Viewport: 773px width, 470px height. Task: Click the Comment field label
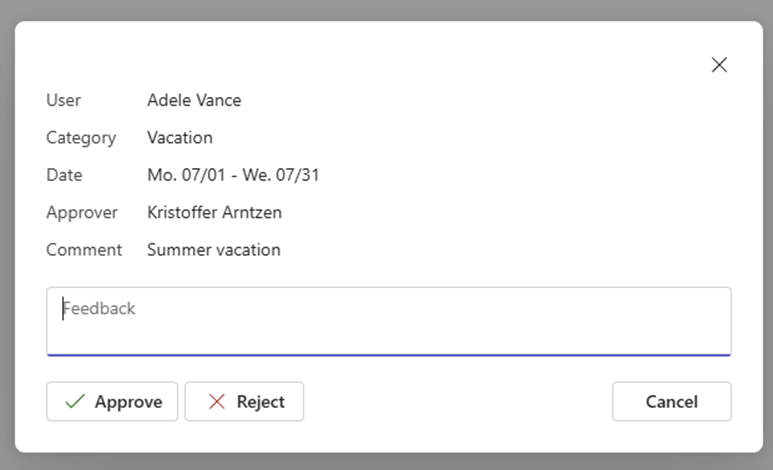pyautogui.click(x=84, y=250)
